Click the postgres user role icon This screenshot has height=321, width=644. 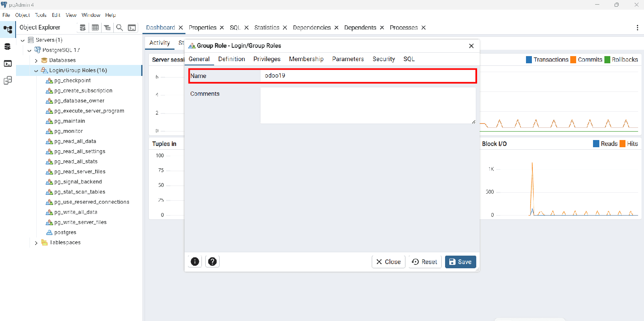(x=49, y=232)
